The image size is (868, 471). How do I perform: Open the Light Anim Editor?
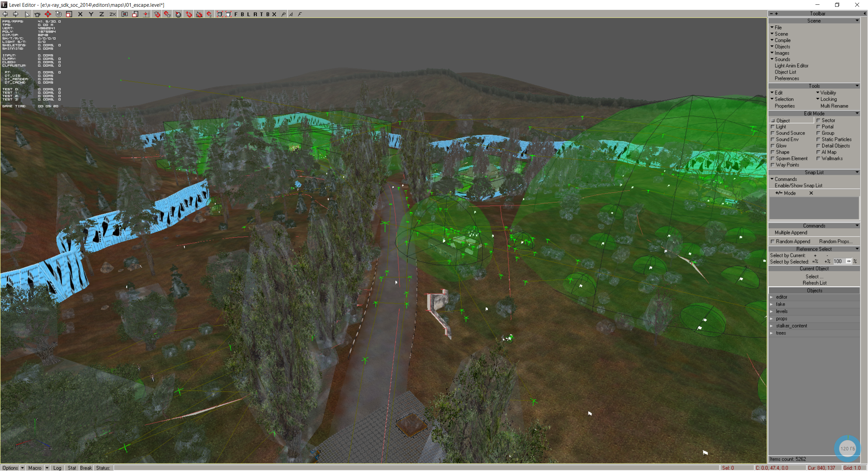click(791, 66)
